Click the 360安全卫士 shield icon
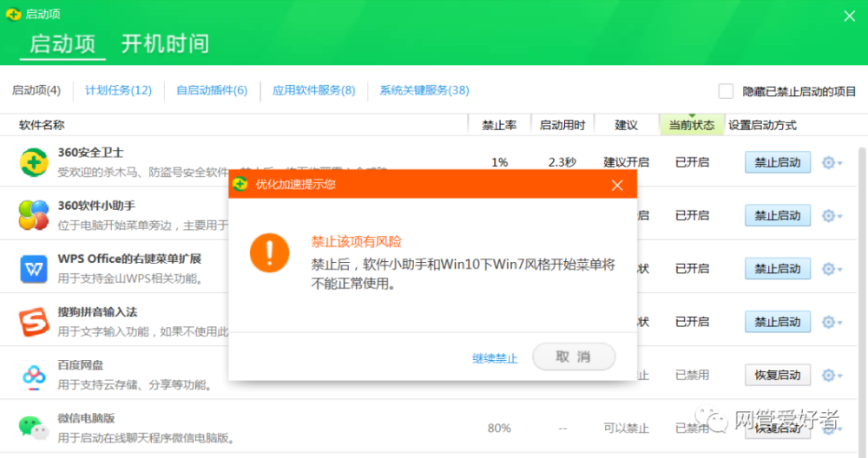 [x=34, y=162]
